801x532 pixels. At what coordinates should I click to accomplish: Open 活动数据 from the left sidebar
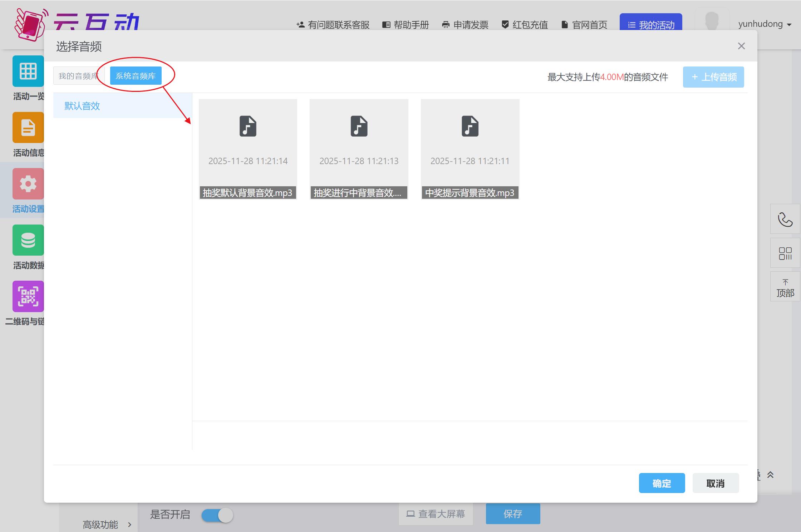coord(28,240)
